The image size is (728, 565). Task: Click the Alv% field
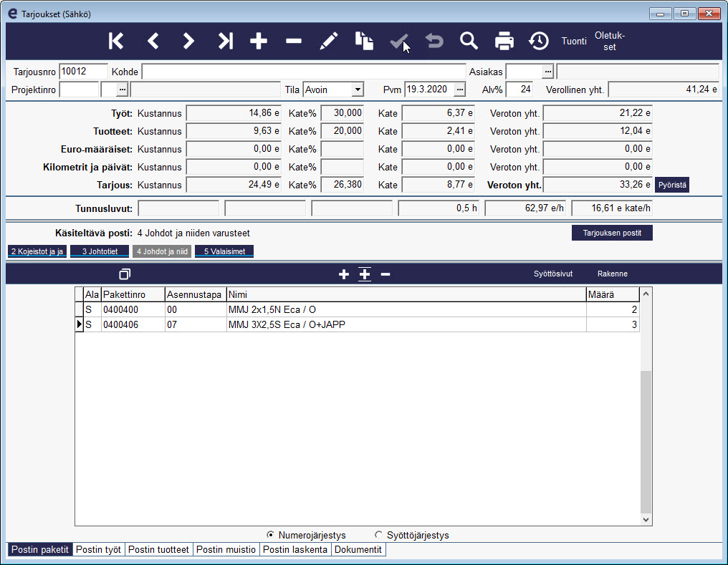click(519, 90)
